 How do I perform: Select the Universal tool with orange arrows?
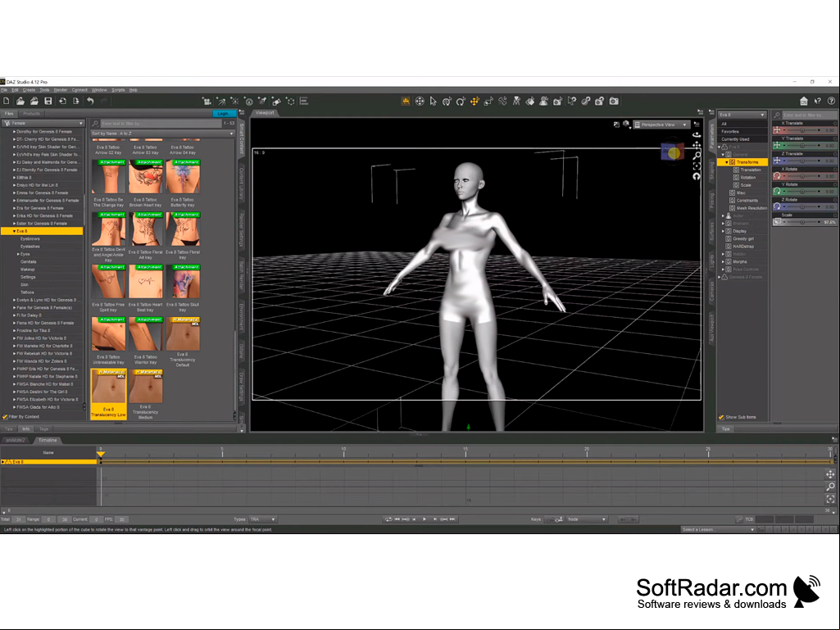point(474,102)
